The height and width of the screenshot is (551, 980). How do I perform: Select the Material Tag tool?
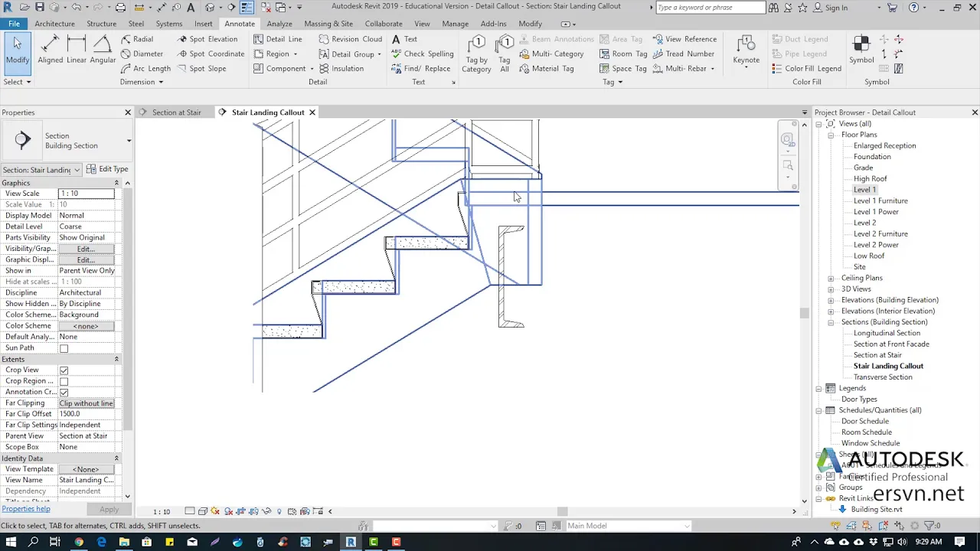coord(546,68)
